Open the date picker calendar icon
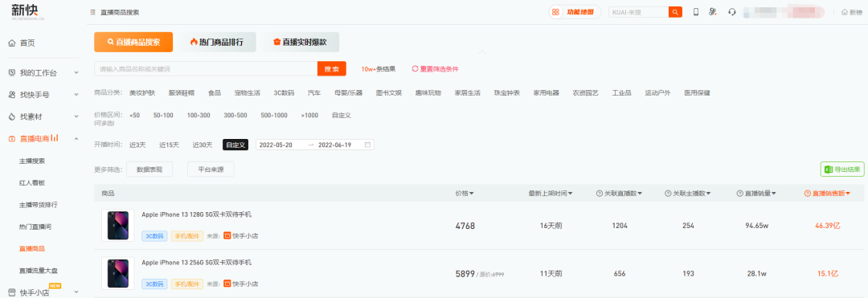This screenshot has height=298, width=868. (367, 145)
